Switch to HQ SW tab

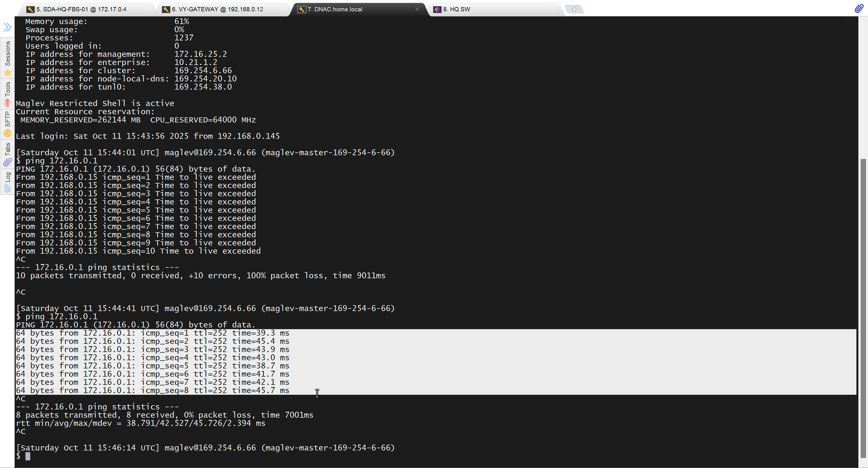(x=457, y=9)
